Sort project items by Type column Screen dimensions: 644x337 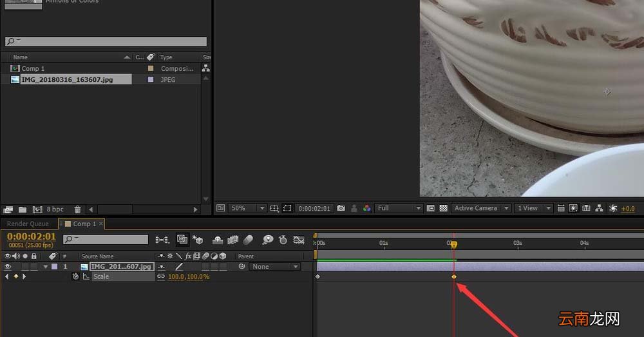(166, 57)
